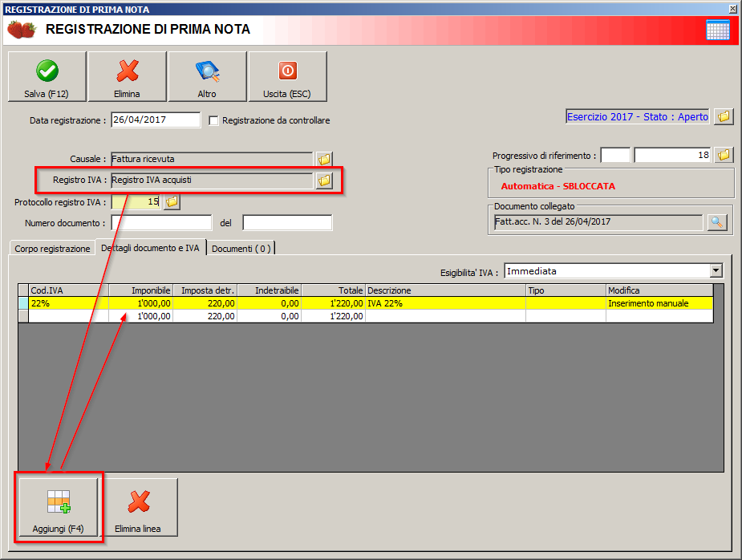The image size is (742, 560).
Task: Open folder beside Progressivo di riferimento
Action: click(x=724, y=155)
